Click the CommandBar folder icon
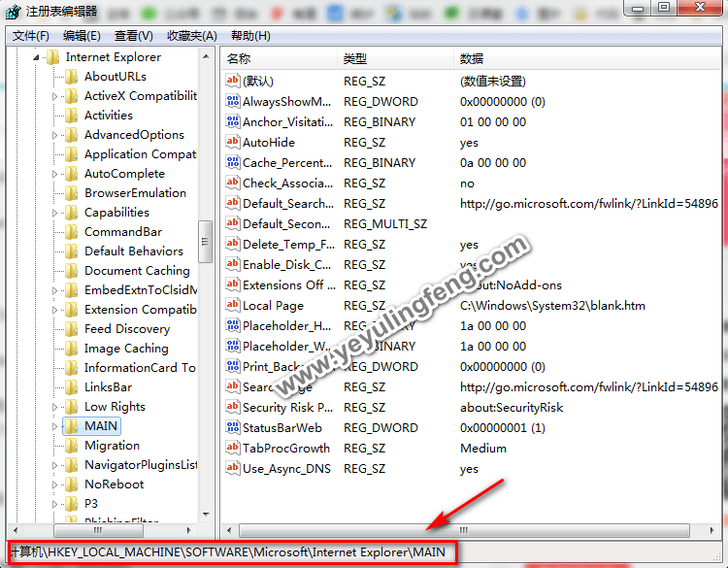This screenshot has width=728, height=568. pos(71,232)
